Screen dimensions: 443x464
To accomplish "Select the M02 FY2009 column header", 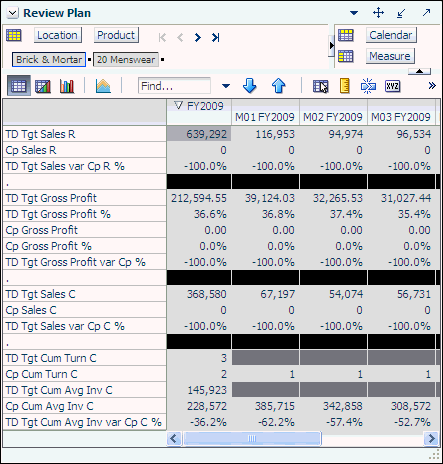I will click(x=333, y=117).
